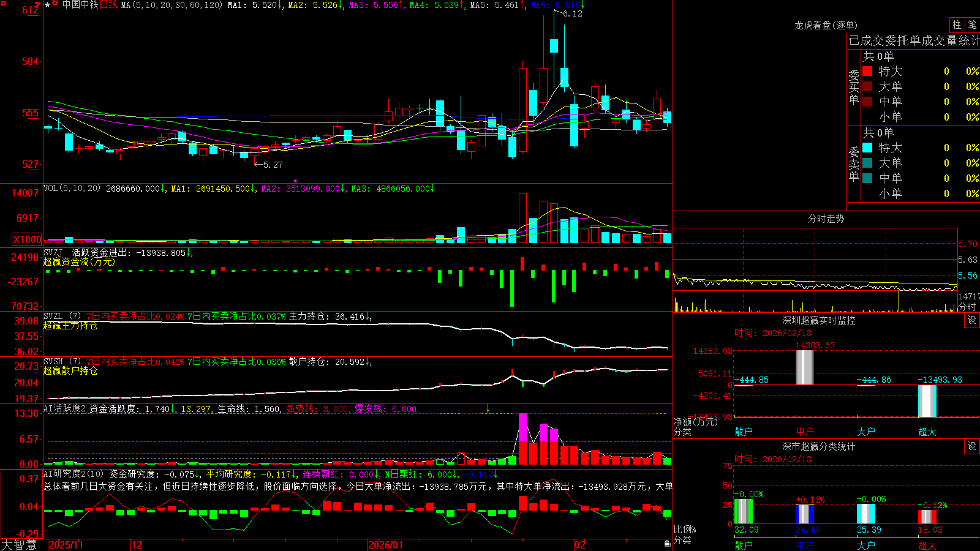Click the 深市超赢分类统计 panel title

(x=819, y=446)
